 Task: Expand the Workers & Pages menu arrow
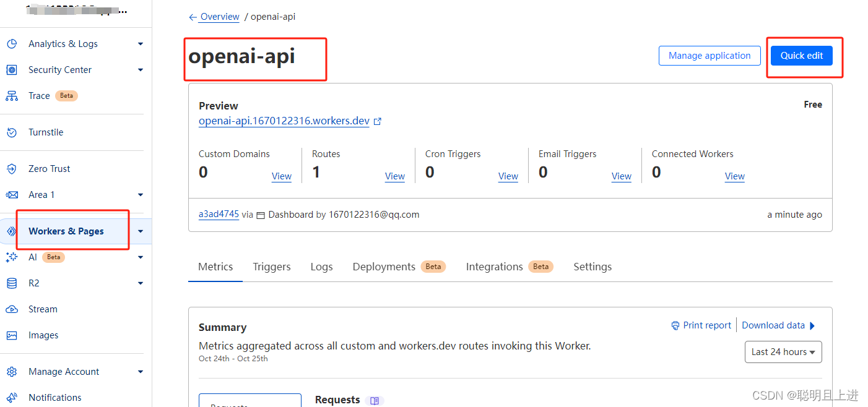(x=141, y=231)
